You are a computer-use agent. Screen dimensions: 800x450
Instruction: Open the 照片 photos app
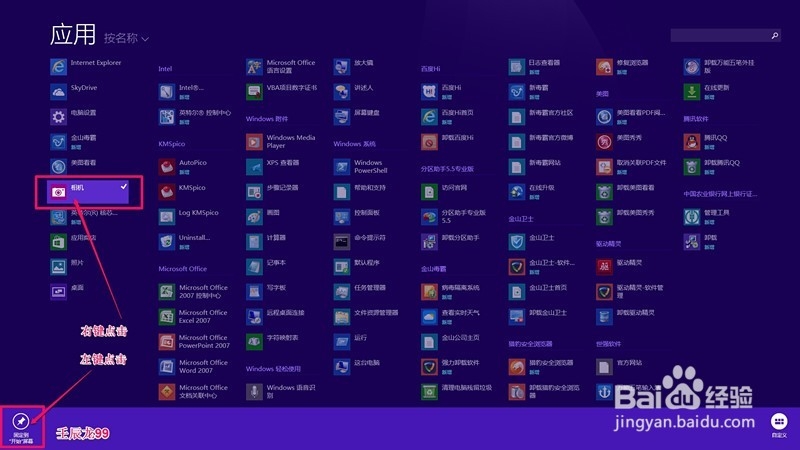(x=67, y=266)
